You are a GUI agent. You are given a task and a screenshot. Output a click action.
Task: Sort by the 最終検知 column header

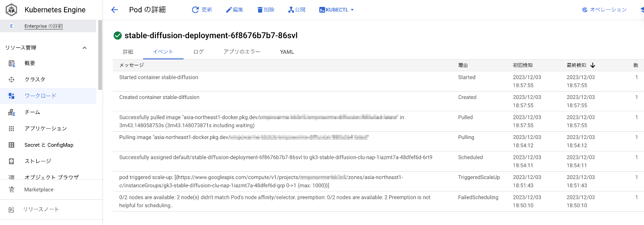577,65
